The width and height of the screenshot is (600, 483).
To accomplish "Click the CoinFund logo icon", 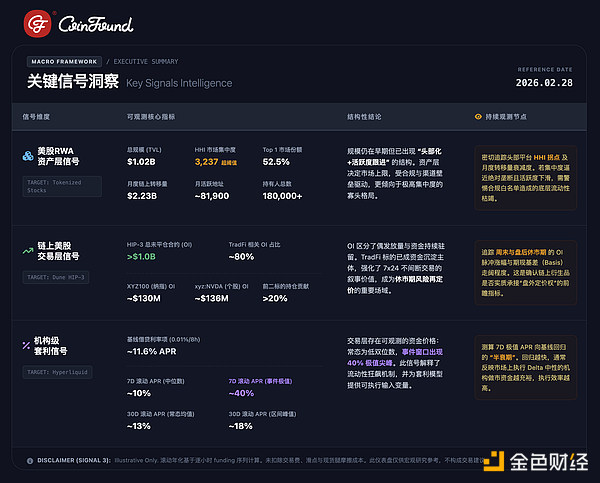I will point(35,22).
